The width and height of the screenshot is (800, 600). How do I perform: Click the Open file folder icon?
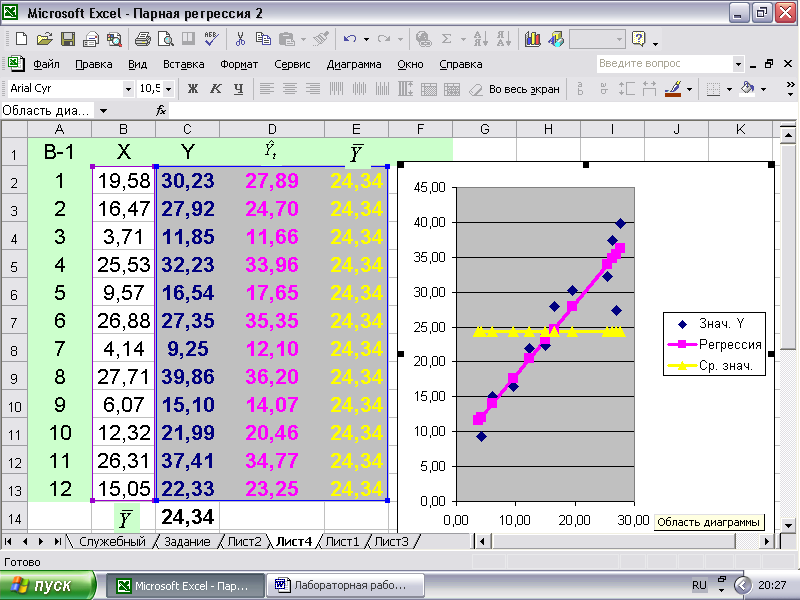point(44,39)
